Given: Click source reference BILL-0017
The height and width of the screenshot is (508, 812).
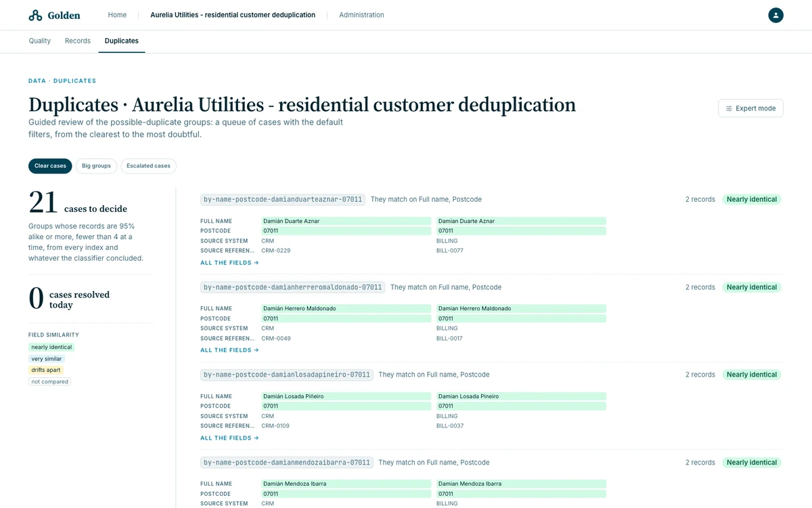Looking at the screenshot, I should [449, 339].
